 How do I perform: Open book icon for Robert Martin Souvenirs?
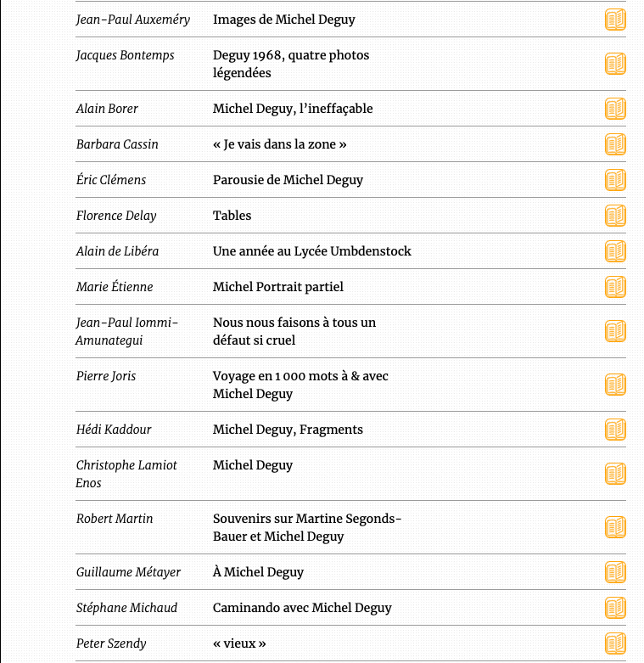(x=615, y=527)
